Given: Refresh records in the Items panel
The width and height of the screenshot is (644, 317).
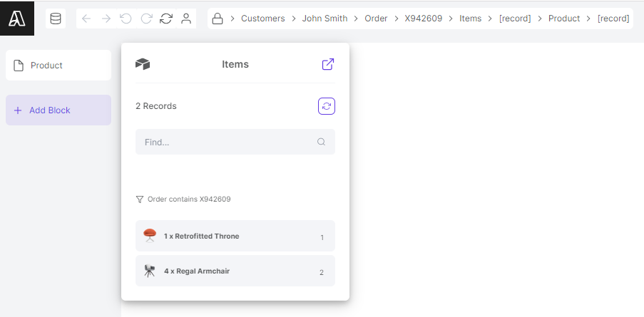Looking at the screenshot, I should pyautogui.click(x=327, y=106).
